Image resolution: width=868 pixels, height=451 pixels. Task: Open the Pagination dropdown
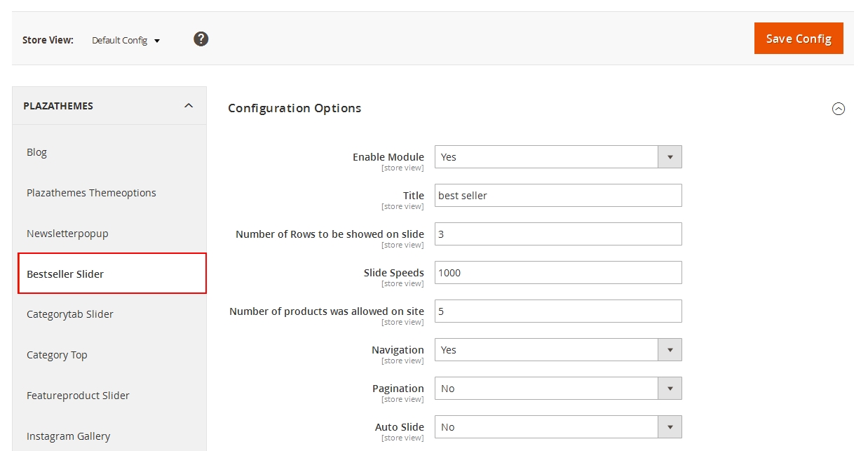coord(558,389)
